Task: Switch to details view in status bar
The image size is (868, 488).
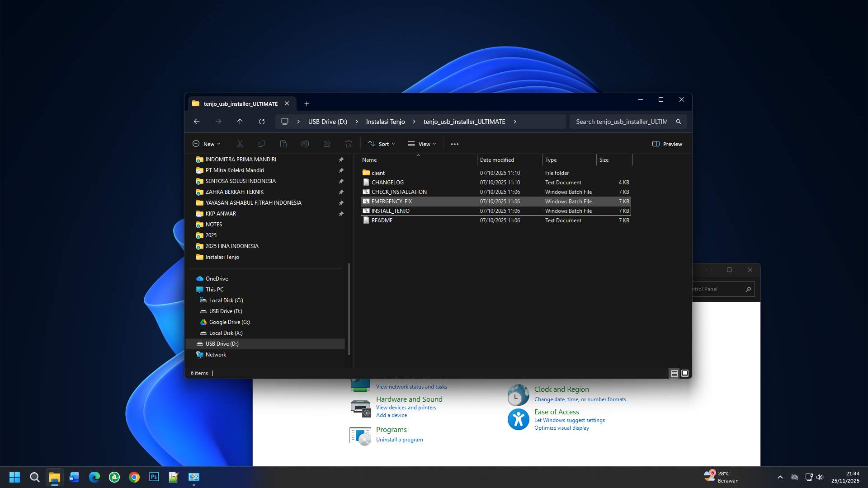Action: click(x=674, y=373)
